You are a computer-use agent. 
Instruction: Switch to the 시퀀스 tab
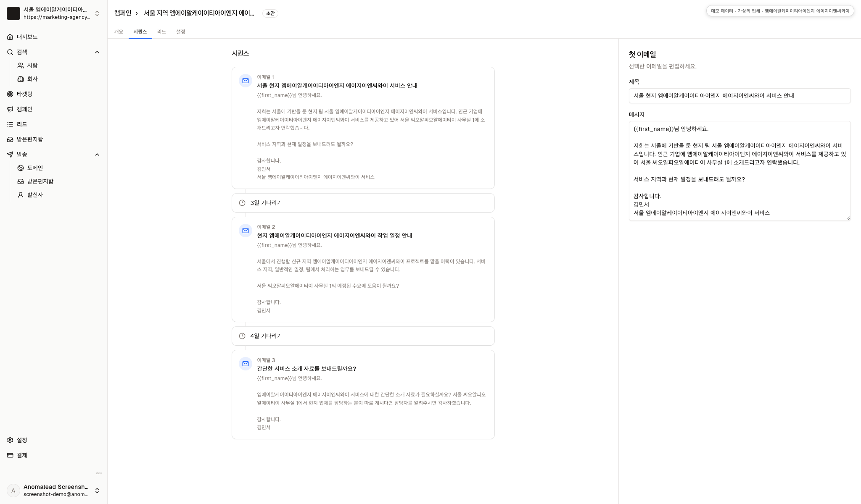coord(140,32)
